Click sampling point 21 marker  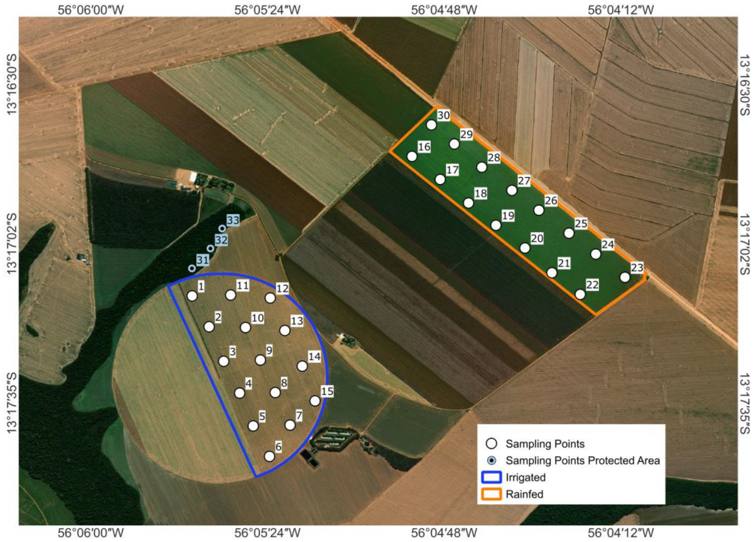(x=552, y=272)
